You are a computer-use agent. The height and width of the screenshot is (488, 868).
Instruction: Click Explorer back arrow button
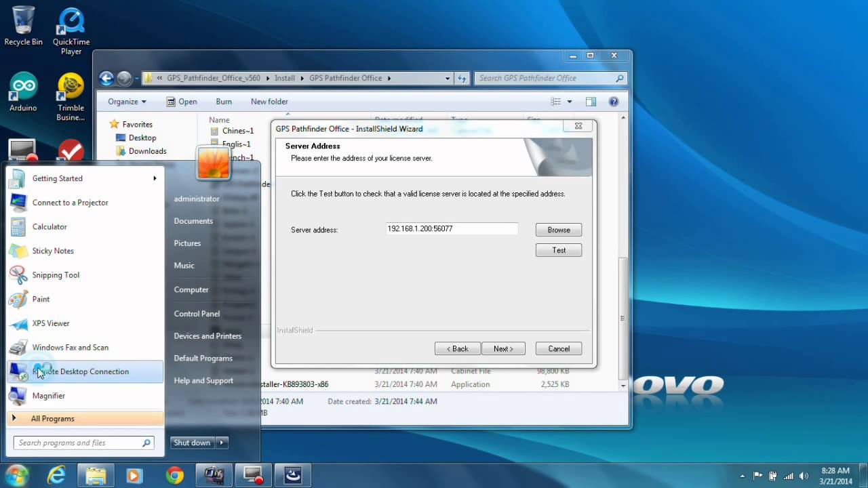pyautogui.click(x=106, y=78)
